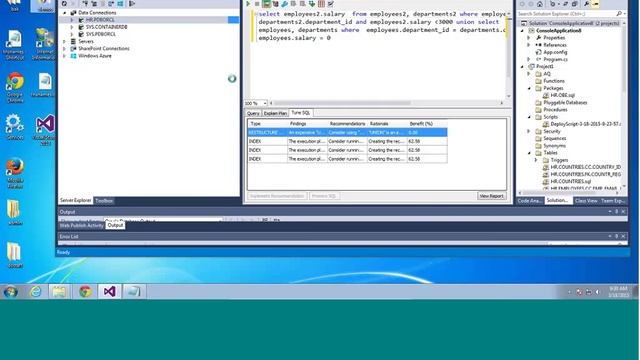
Task: Select the Procedures folder in Solution Explorer
Action: click(555, 110)
